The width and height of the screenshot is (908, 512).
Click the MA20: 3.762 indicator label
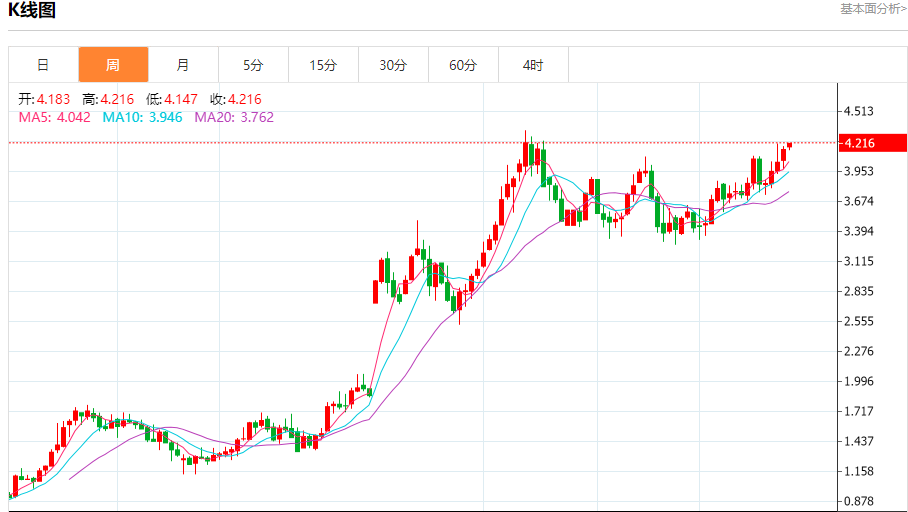click(234, 117)
